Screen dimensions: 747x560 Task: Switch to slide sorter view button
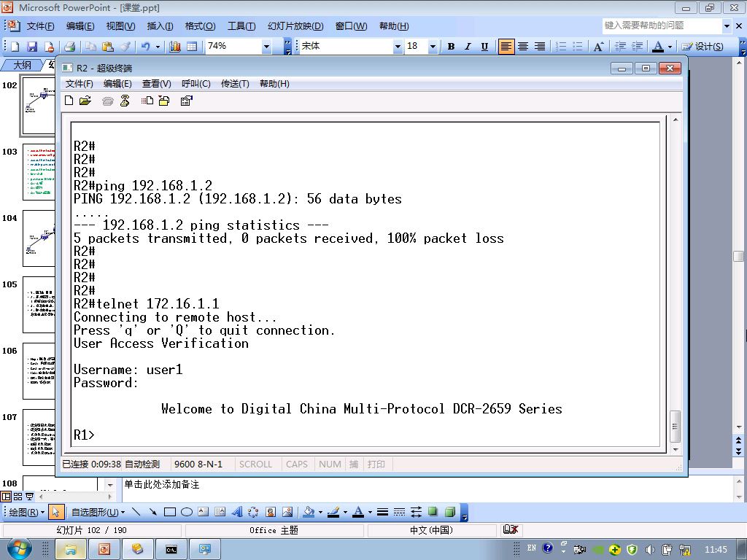coord(18,497)
